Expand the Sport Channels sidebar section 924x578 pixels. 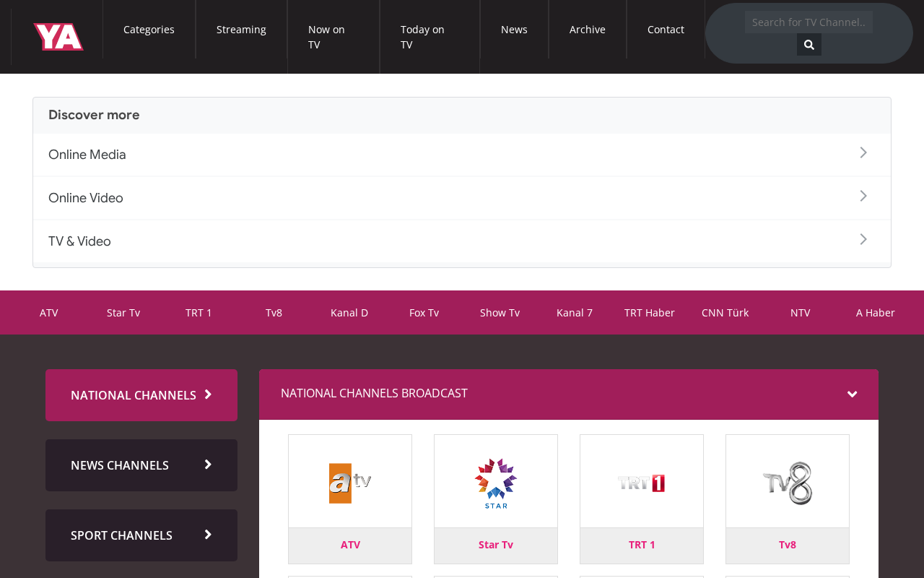141,535
